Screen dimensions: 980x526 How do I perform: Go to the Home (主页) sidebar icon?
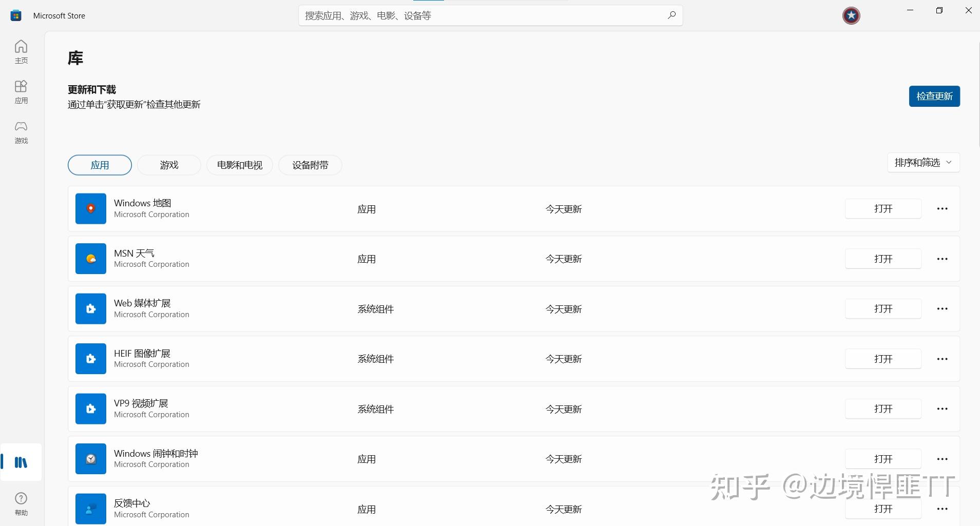(x=21, y=51)
